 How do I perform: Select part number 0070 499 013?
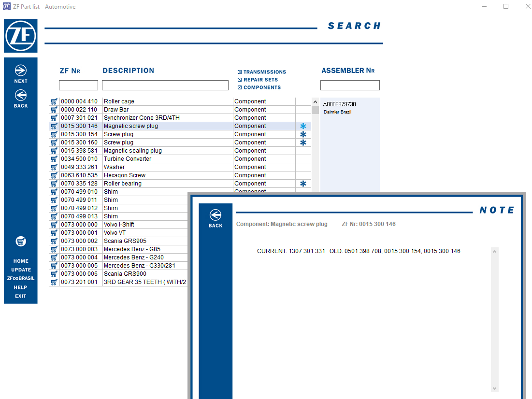(79, 216)
